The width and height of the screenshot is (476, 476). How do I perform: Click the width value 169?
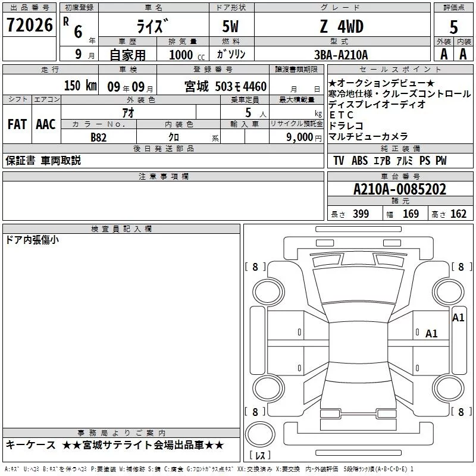[411, 214]
